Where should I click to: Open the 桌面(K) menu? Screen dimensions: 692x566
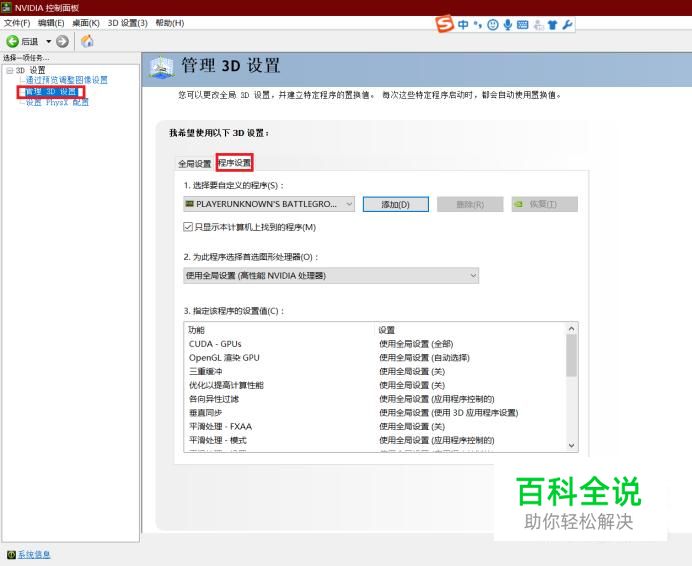click(x=86, y=23)
